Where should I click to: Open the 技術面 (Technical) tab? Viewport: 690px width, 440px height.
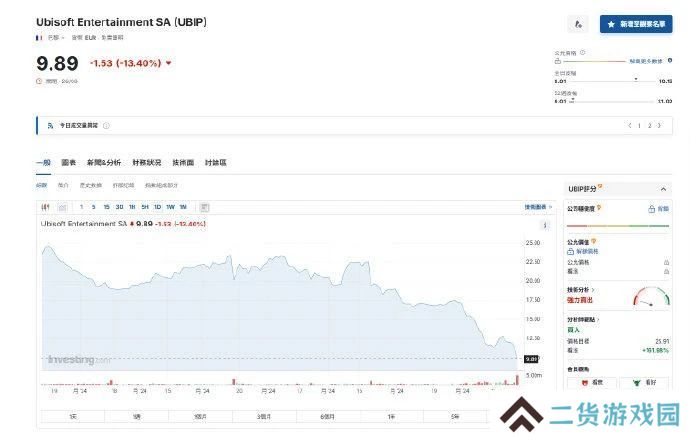[x=183, y=163]
